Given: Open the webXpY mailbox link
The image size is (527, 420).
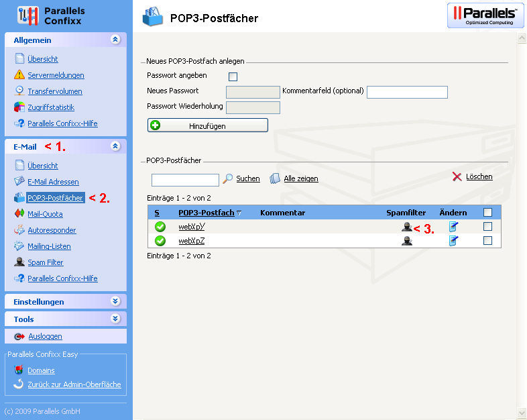Looking at the screenshot, I should pyautogui.click(x=192, y=227).
